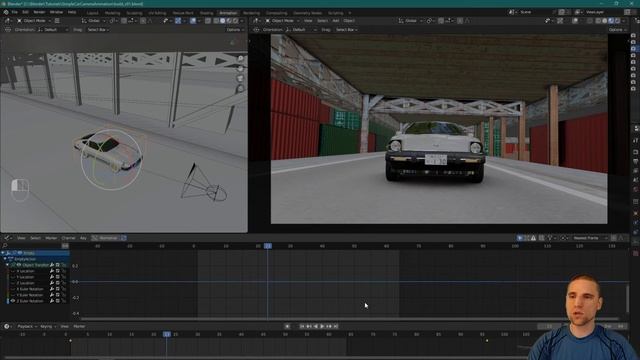Collapse the Object Transforms channel group

pos(7,265)
